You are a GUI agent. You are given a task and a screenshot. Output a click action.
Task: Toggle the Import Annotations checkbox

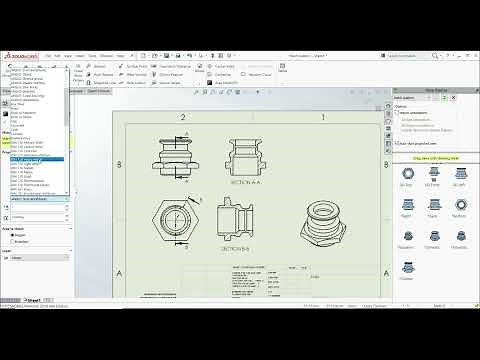(397, 113)
